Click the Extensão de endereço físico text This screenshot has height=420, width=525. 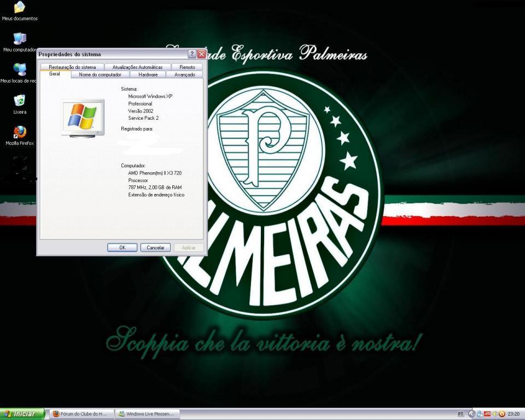(156, 195)
